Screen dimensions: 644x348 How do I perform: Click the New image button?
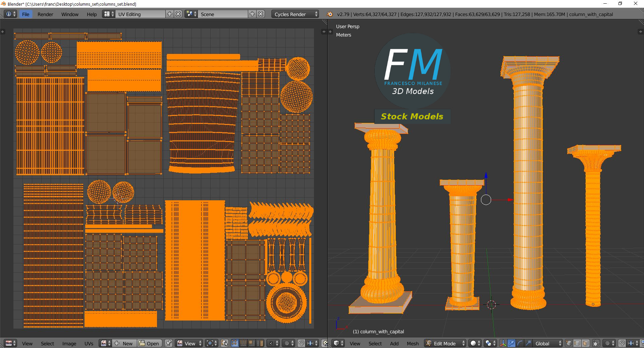(124, 343)
